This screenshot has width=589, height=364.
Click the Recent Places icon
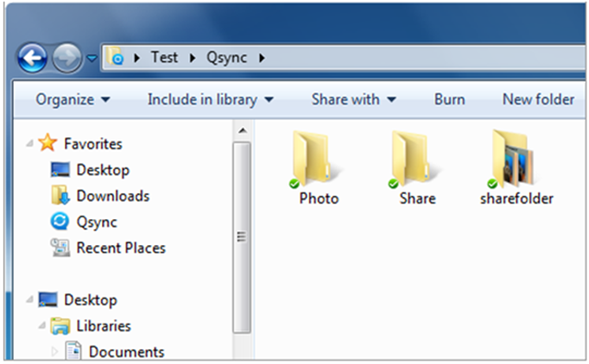(x=60, y=248)
